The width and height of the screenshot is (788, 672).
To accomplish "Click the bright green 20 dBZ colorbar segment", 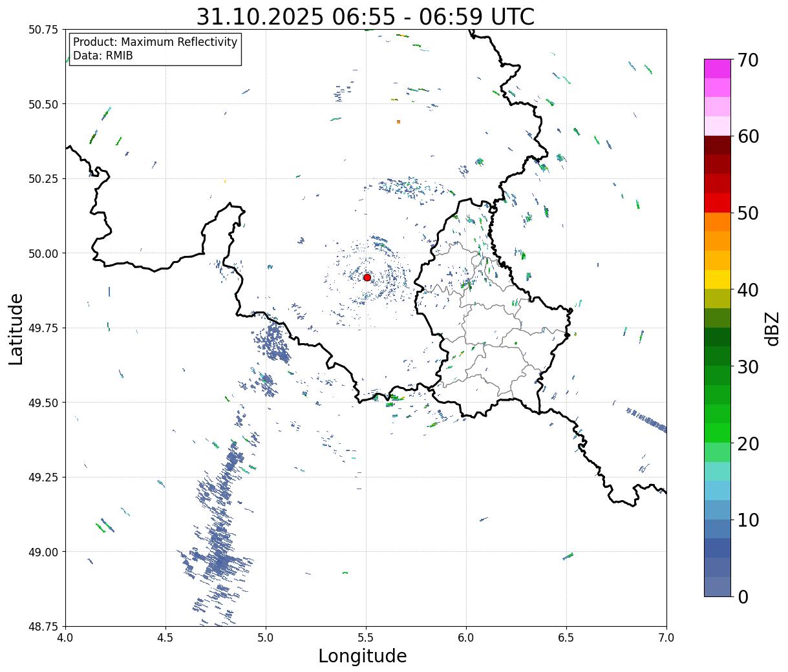I will (x=717, y=432).
